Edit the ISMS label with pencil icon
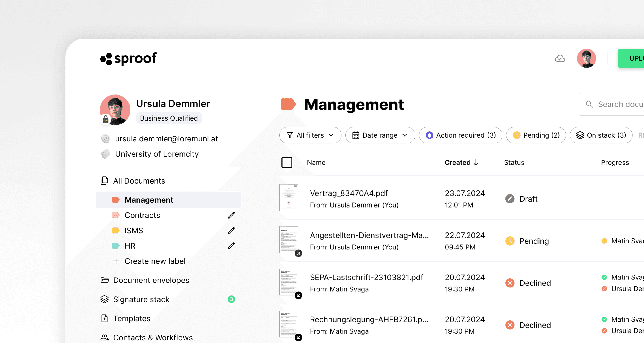Screen dimensions: 644x343 coord(231,230)
